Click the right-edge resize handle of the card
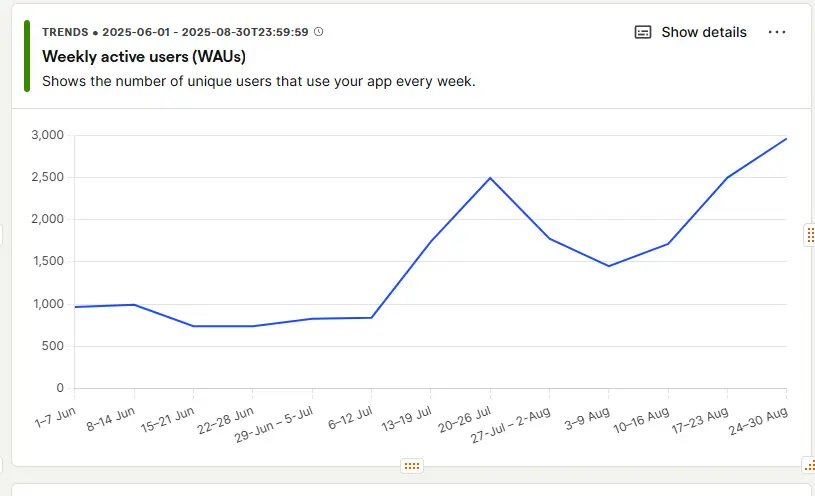This screenshot has height=496, width=815. 810,235
